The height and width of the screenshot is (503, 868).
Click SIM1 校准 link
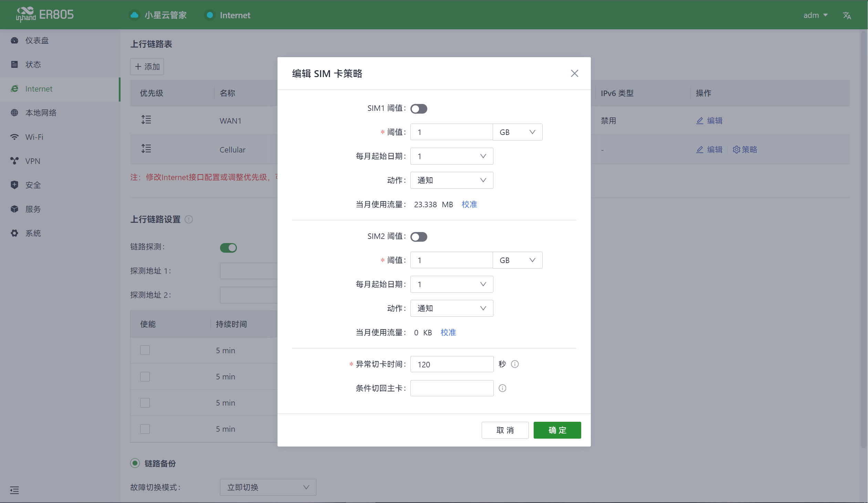coord(469,204)
